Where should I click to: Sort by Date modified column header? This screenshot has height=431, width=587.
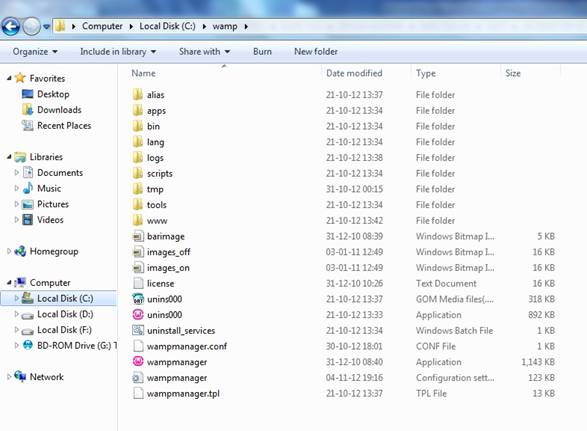[354, 73]
